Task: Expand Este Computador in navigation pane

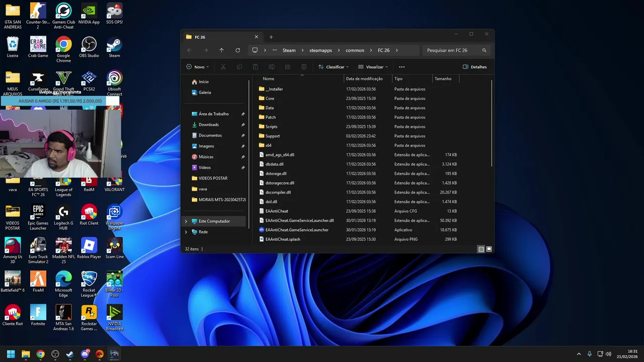Action: [x=186, y=221]
